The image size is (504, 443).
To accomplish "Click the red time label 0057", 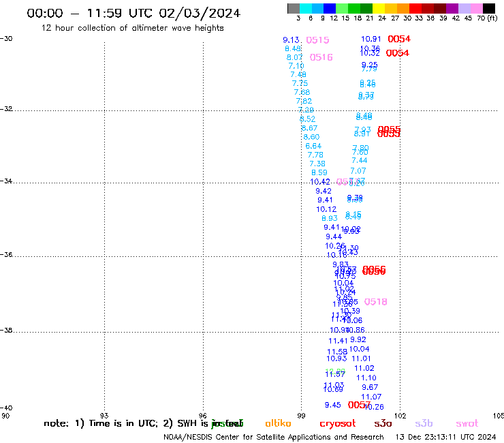I will pyautogui.click(x=359, y=405).
